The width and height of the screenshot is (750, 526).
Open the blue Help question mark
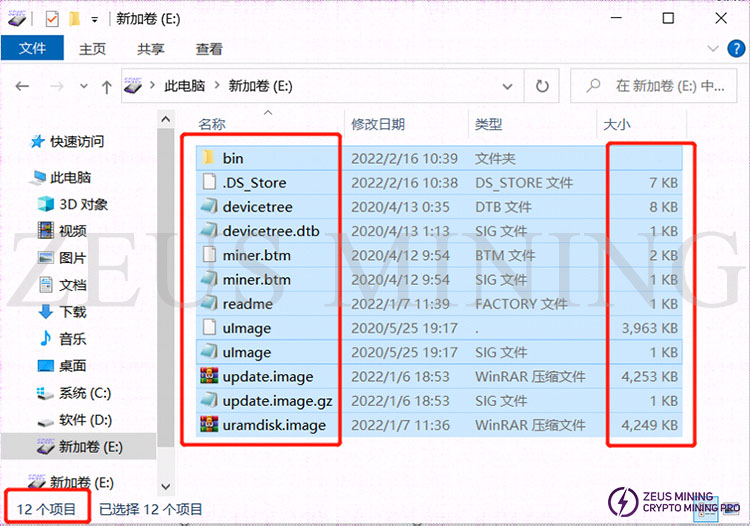point(736,49)
